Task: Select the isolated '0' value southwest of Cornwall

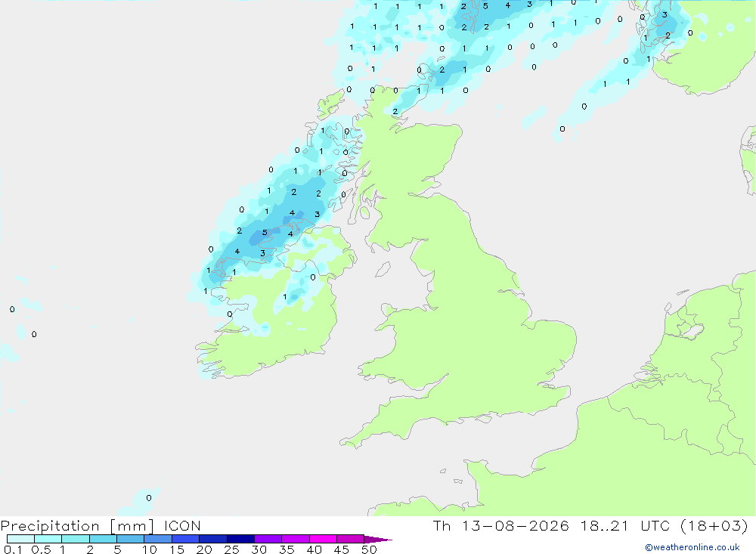Action: coord(148,497)
